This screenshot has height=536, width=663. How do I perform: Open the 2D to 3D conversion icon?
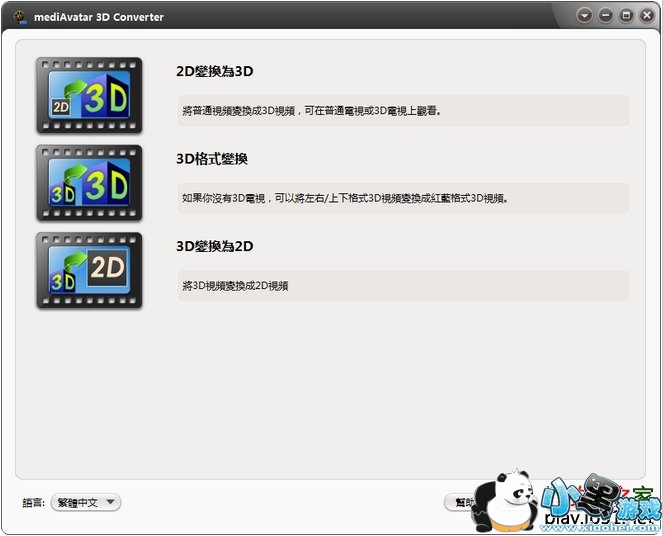pyautogui.click(x=89, y=96)
